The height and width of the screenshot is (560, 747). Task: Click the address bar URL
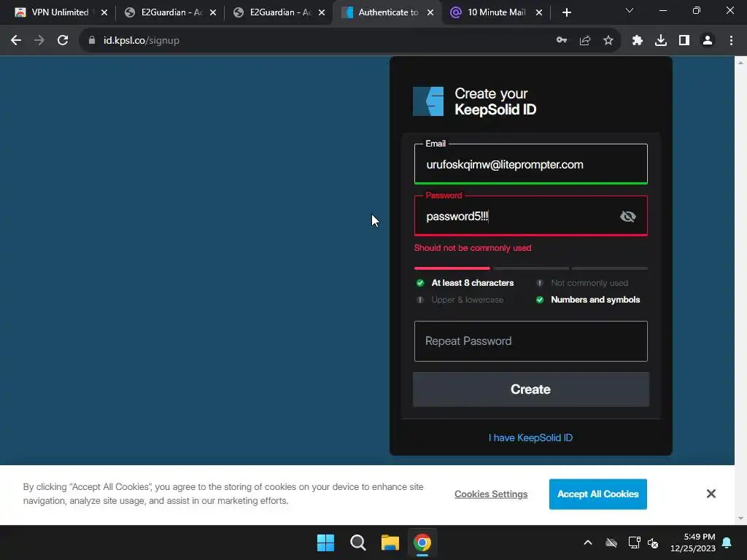click(x=141, y=41)
